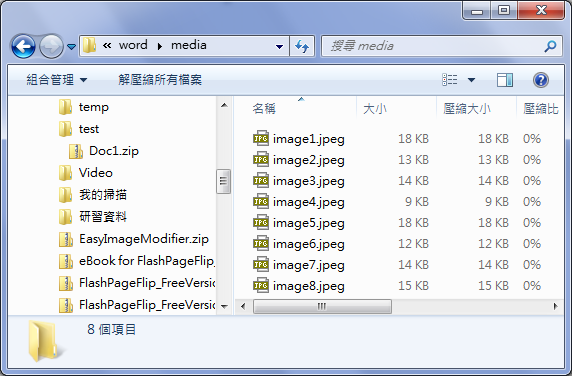Viewport: 572px width, 376px height.
Task: Show hidden path with the « chevron
Action: 107,46
